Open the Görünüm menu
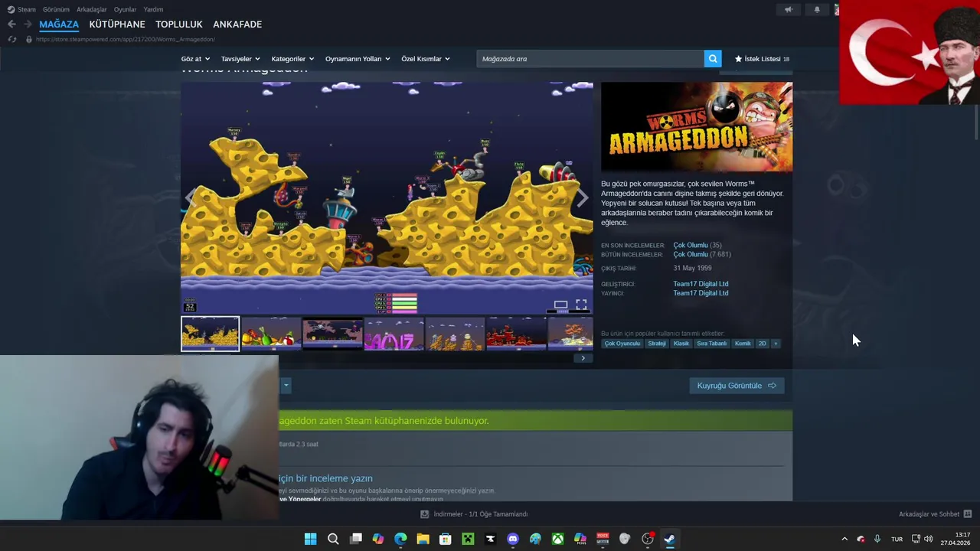This screenshot has width=980, height=551. [x=56, y=9]
